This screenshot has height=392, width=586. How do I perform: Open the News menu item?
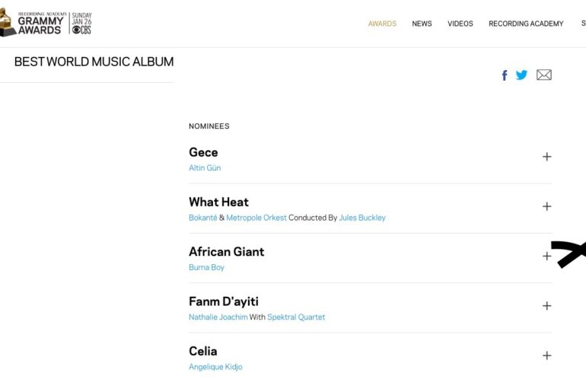422,24
